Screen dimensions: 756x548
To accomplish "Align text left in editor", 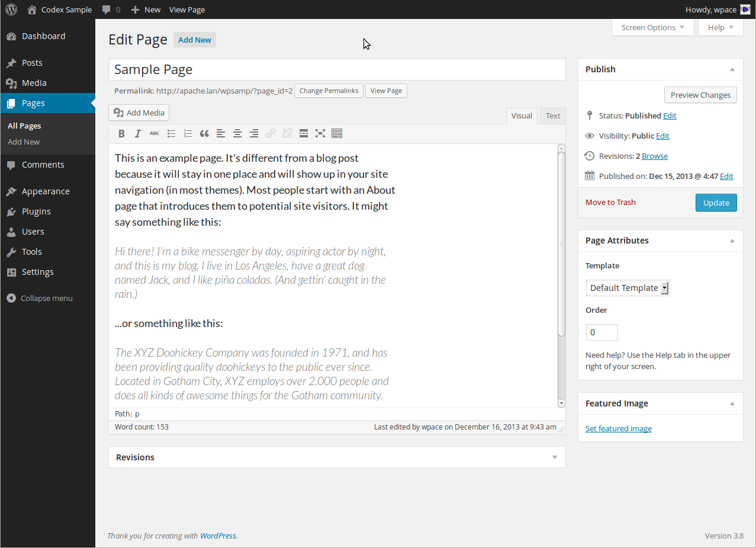I will [x=221, y=134].
